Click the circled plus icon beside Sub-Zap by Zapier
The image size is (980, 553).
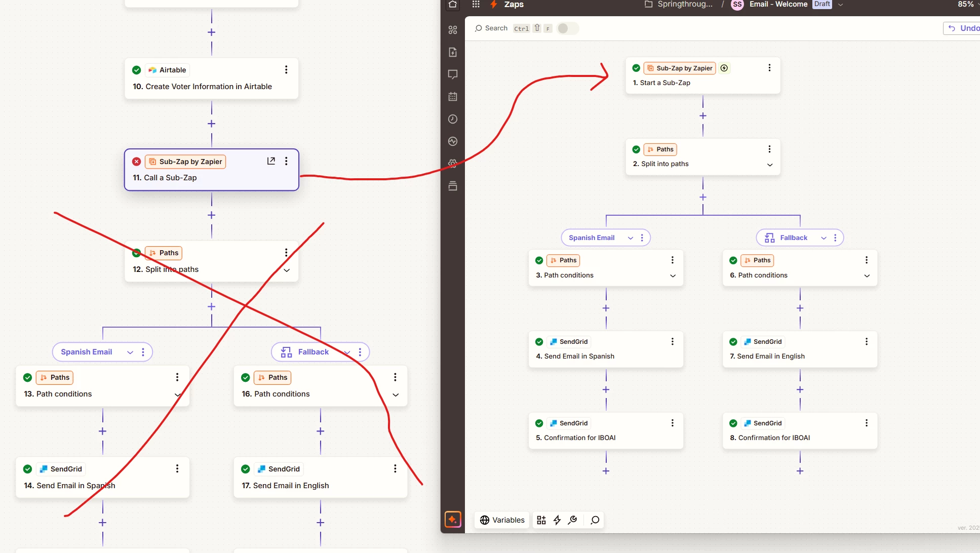coord(724,68)
